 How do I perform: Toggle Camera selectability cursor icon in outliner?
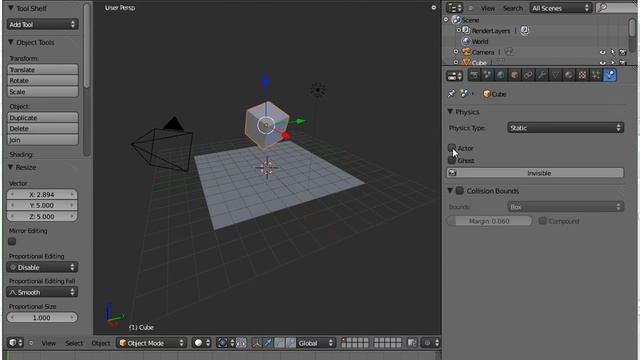tap(613, 52)
